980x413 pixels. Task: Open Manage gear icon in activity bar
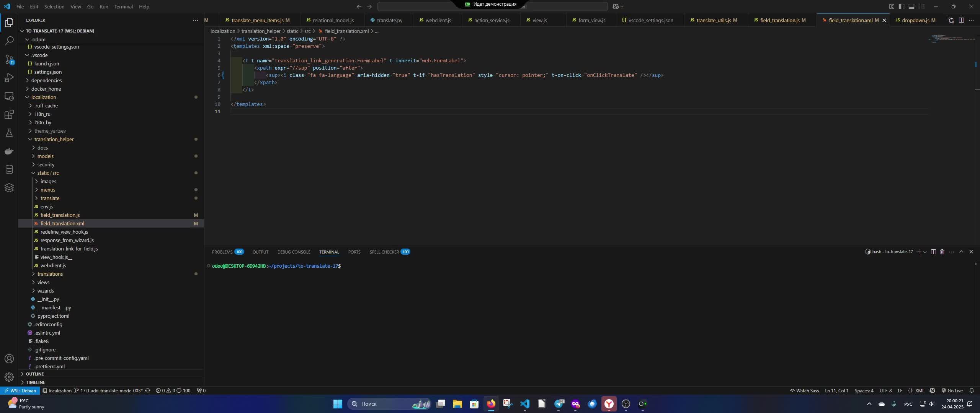pos(9,377)
